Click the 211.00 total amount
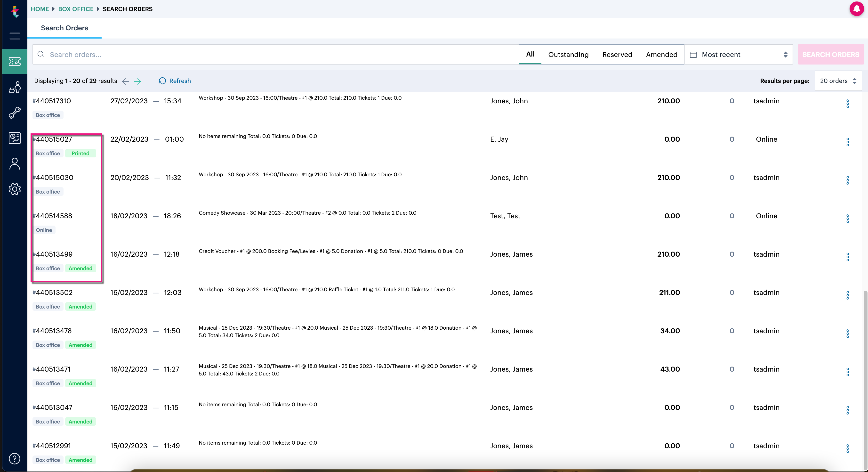Screen dimensions: 868x472 pos(669,293)
